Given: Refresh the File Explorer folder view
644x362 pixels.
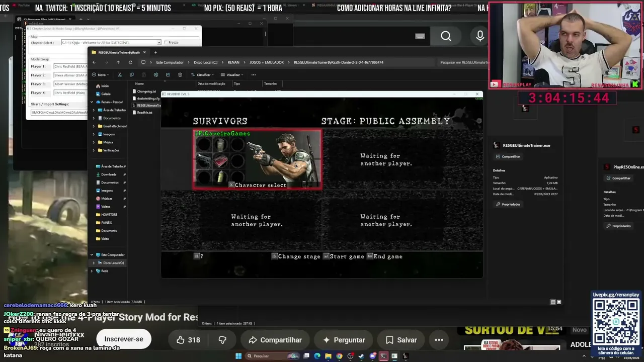Looking at the screenshot, I should 130,62.
